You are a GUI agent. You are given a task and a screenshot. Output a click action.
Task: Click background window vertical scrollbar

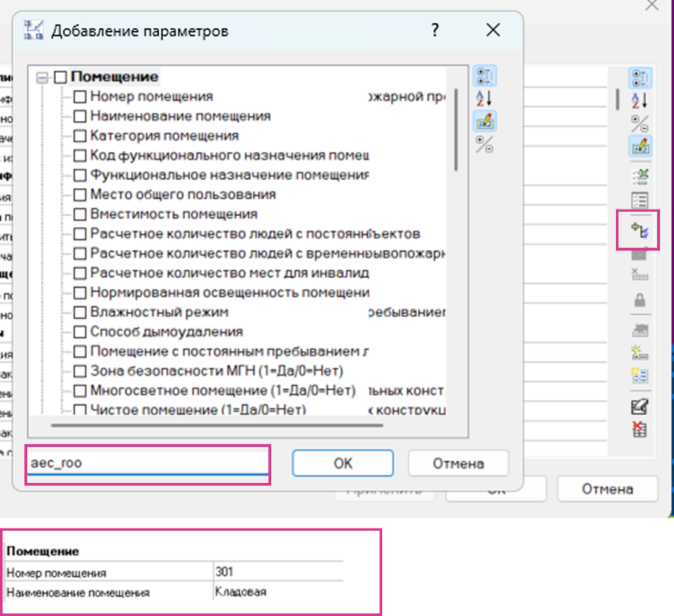tap(617, 99)
